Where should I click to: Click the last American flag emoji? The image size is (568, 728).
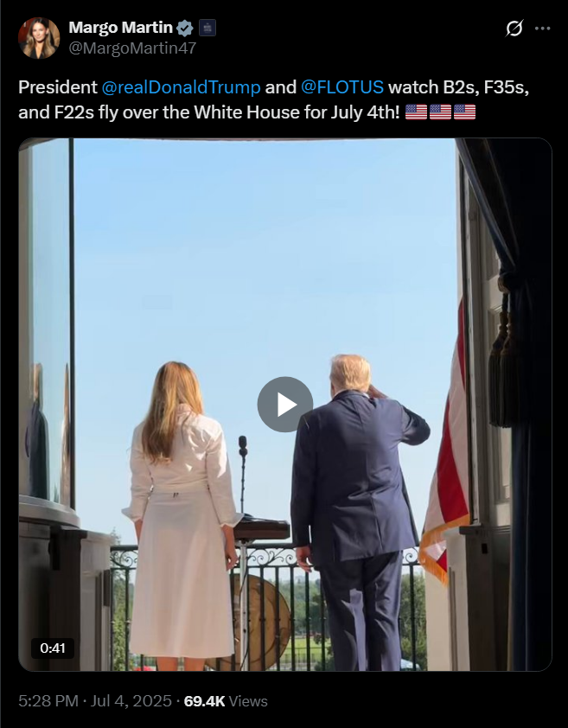464,112
